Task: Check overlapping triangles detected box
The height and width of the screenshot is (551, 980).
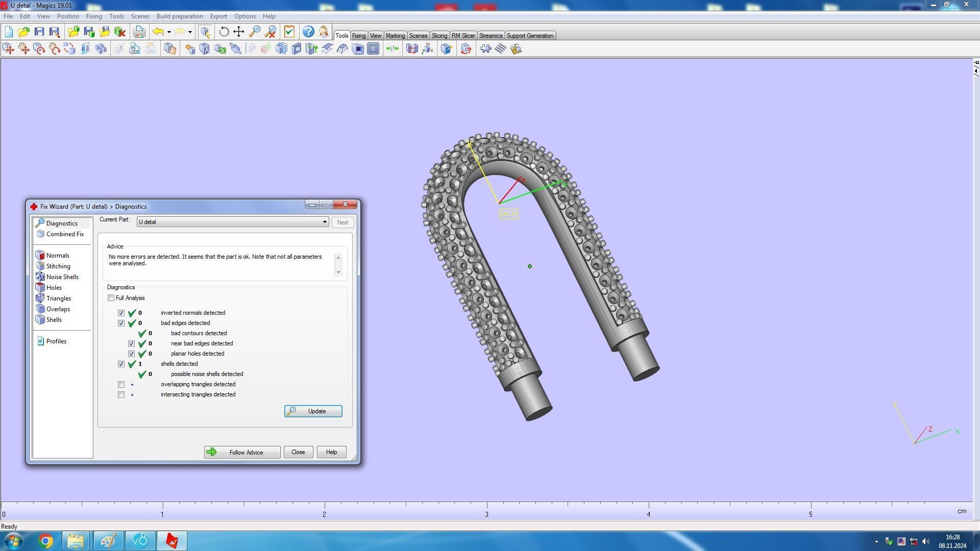Action: tap(121, 384)
